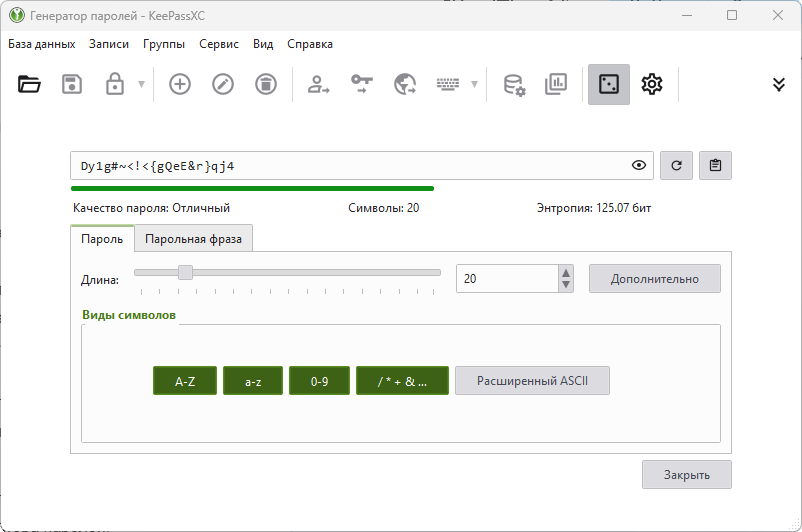Enable the Расширенный ASCII character set
This screenshot has width=802, height=532.
click(x=532, y=381)
